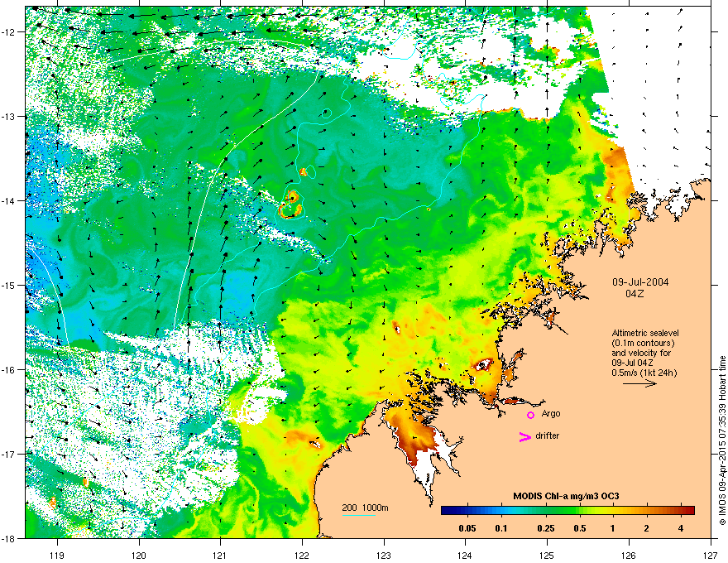Viewport: 728px width, 563px height.
Task: Click the '123' longitude axis label
Action: (x=384, y=555)
